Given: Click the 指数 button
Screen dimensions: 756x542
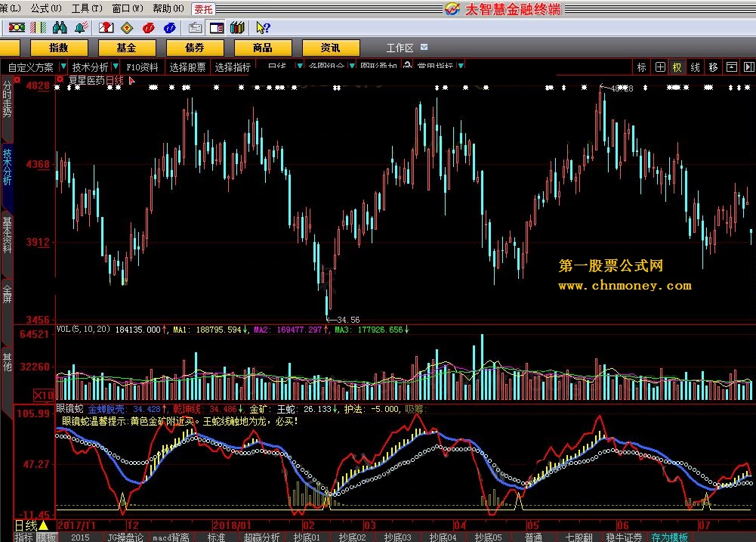Looking at the screenshot, I should [x=59, y=48].
